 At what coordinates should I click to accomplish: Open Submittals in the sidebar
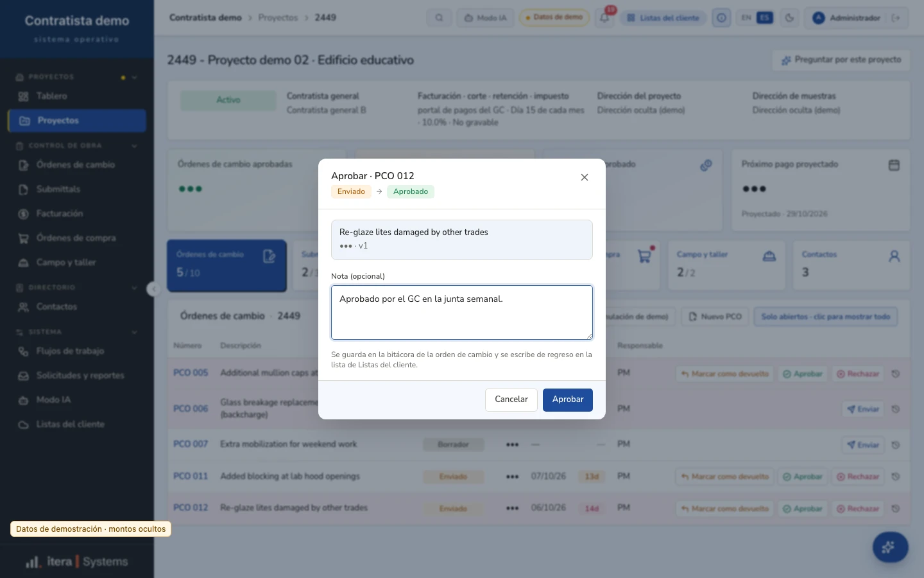coord(77,189)
